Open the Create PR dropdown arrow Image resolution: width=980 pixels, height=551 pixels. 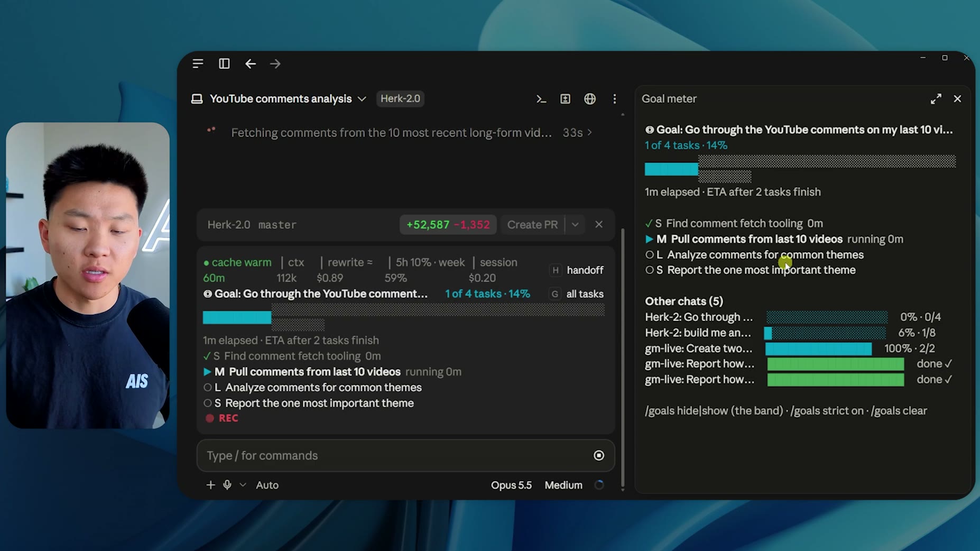click(575, 225)
